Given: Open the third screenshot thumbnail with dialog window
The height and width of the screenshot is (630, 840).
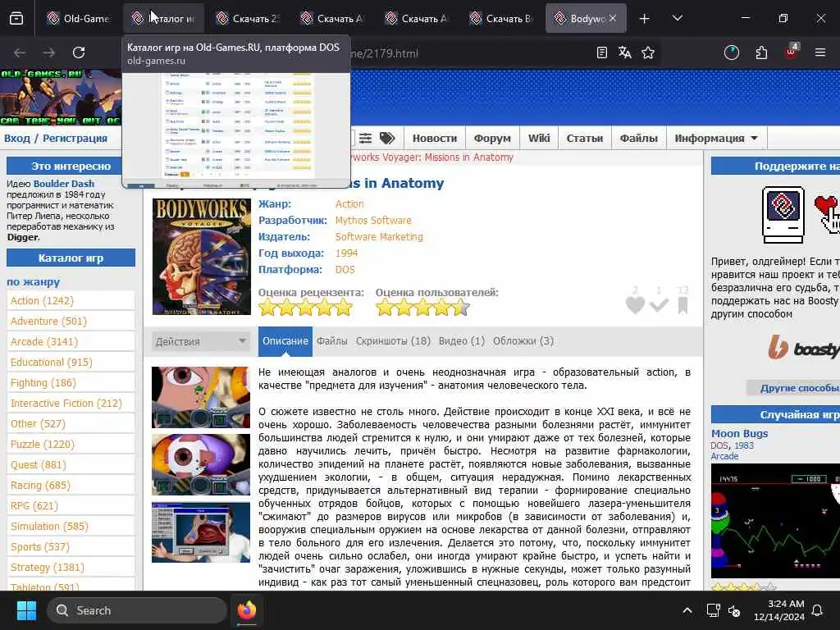Looking at the screenshot, I should tap(201, 532).
